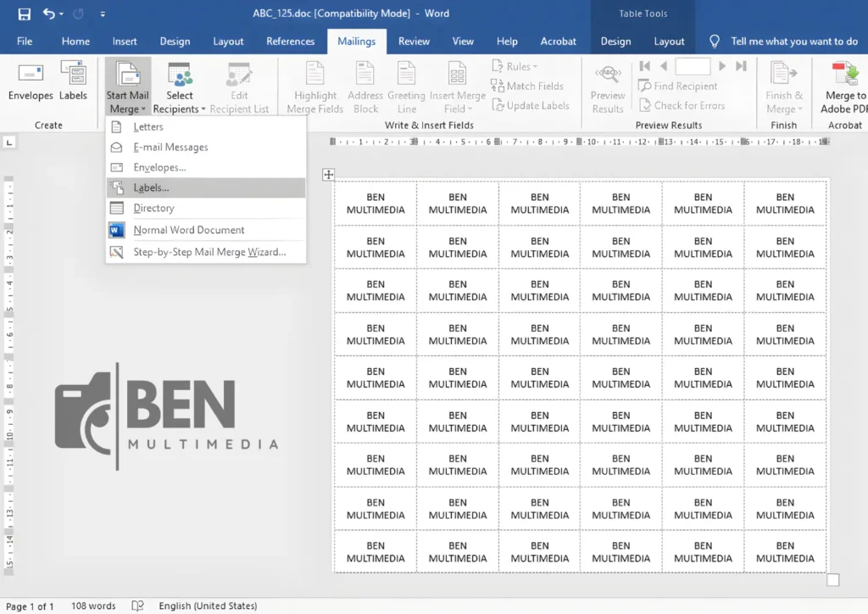This screenshot has height=614, width=868.
Task: Click the Save icon in title bar
Action: point(24,14)
